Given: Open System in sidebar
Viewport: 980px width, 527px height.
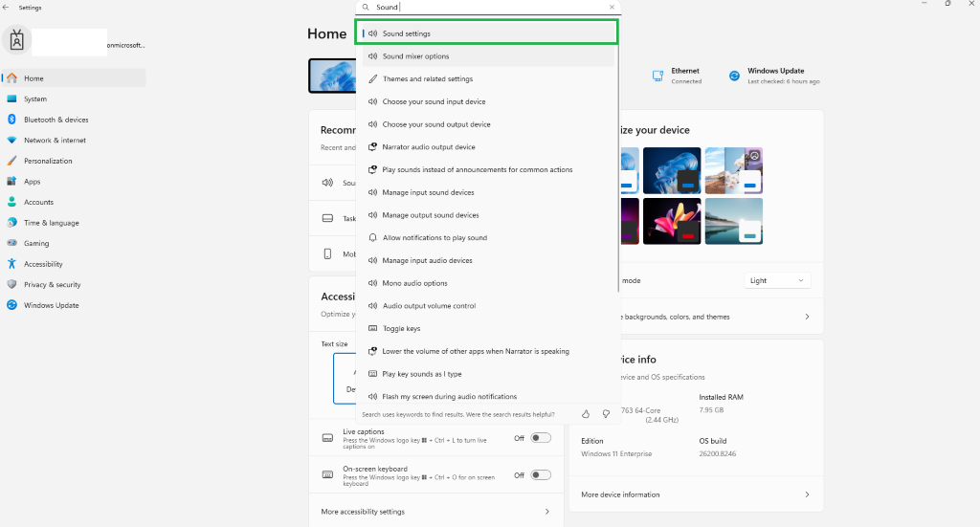Looking at the screenshot, I should pyautogui.click(x=74, y=99).
